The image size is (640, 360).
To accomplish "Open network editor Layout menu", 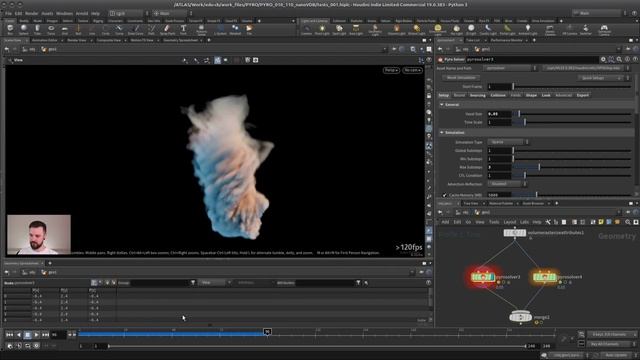I will click(x=509, y=222).
